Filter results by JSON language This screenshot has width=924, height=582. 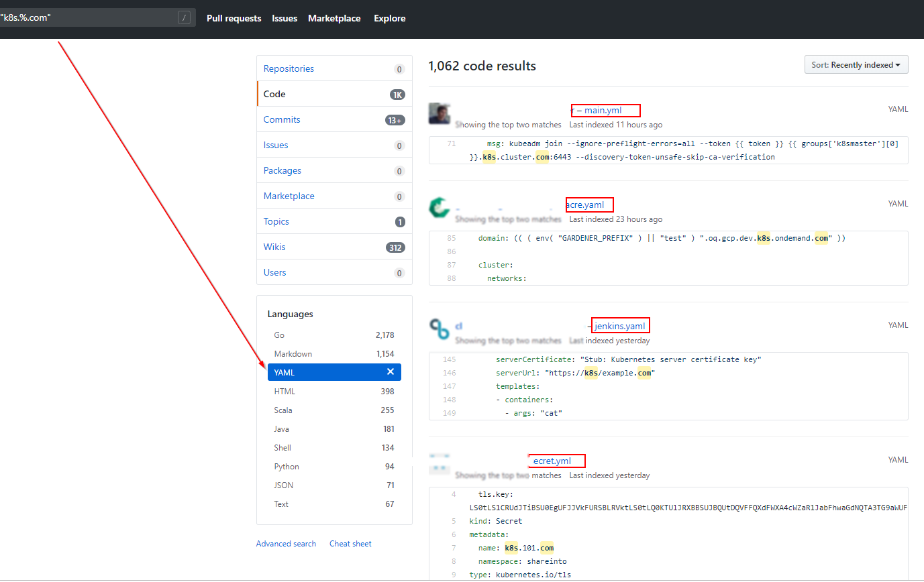tap(334, 485)
